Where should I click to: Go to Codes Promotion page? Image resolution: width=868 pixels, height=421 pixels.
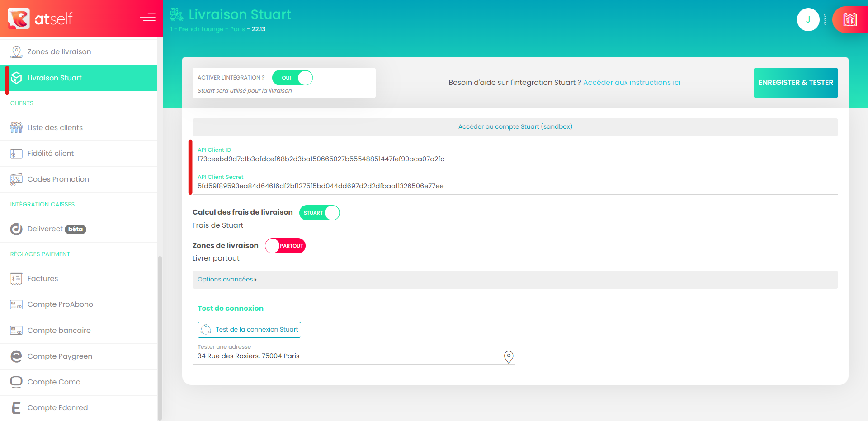coord(79,179)
